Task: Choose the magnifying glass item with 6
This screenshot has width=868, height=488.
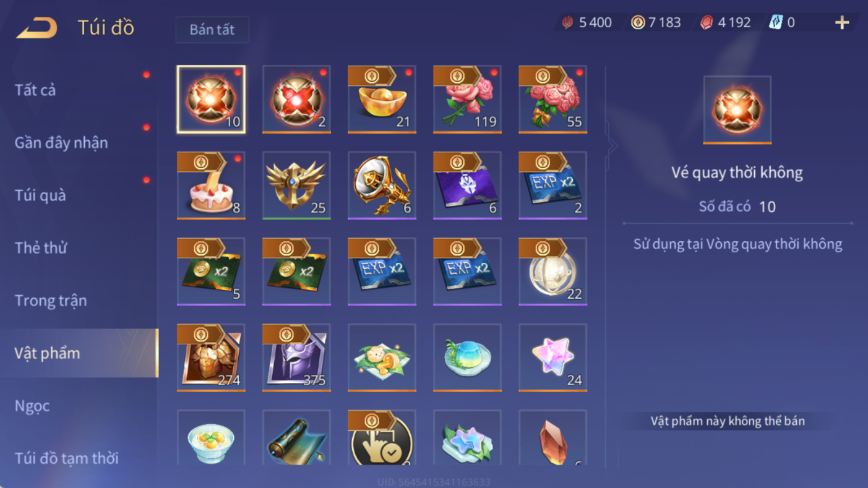Action: click(382, 186)
